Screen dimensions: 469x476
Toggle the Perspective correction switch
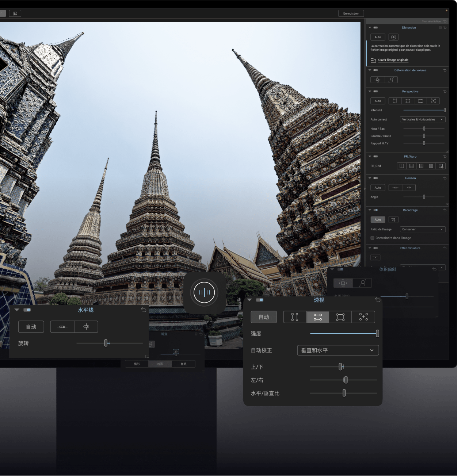pos(375,92)
